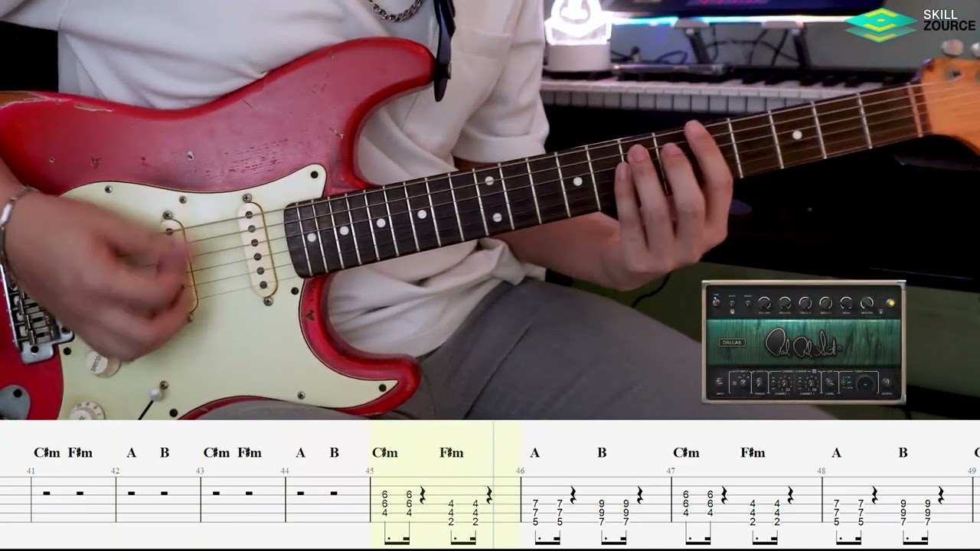980x551 pixels.
Task: Click measure number 47 in tablature
Action: 671,471
